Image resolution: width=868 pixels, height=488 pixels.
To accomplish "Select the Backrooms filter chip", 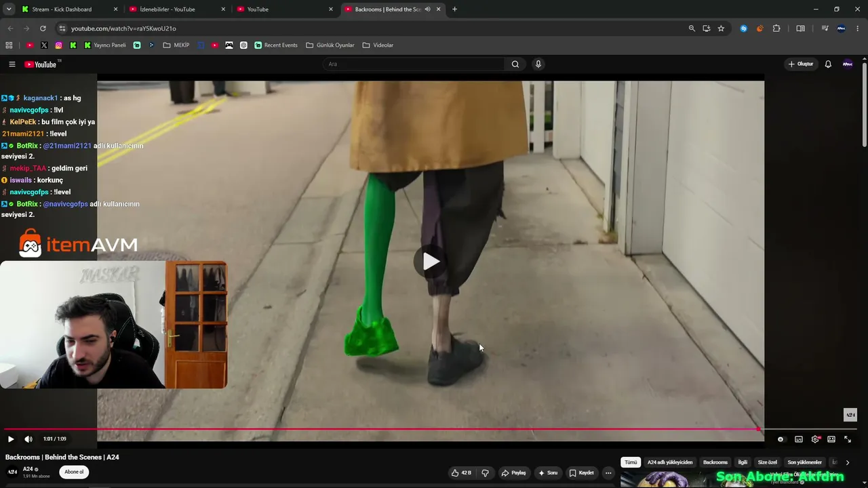I will coord(715,462).
